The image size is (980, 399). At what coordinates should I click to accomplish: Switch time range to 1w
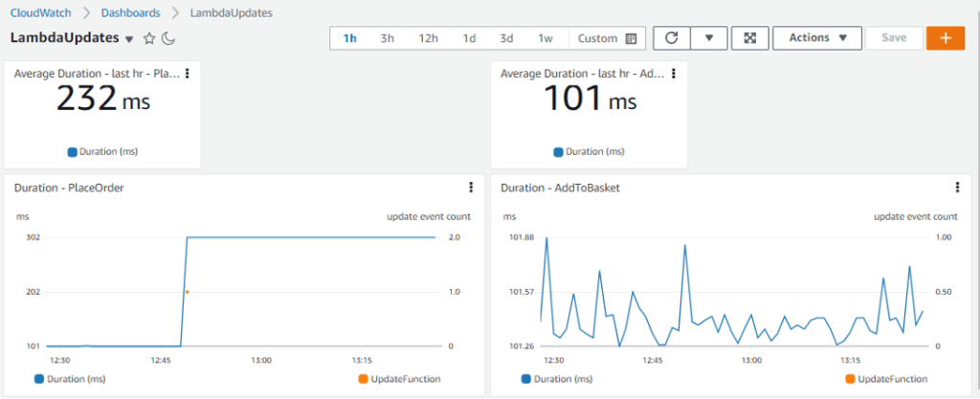tap(546, 38)
